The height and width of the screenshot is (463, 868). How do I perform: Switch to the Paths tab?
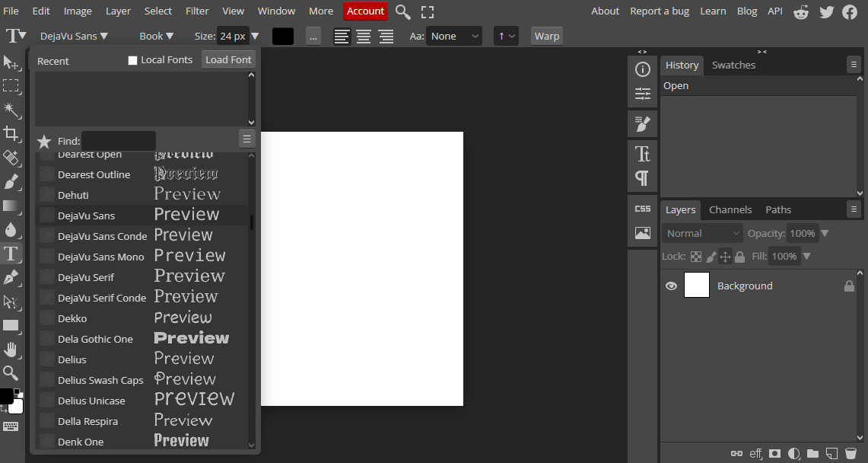click(778, 209)
